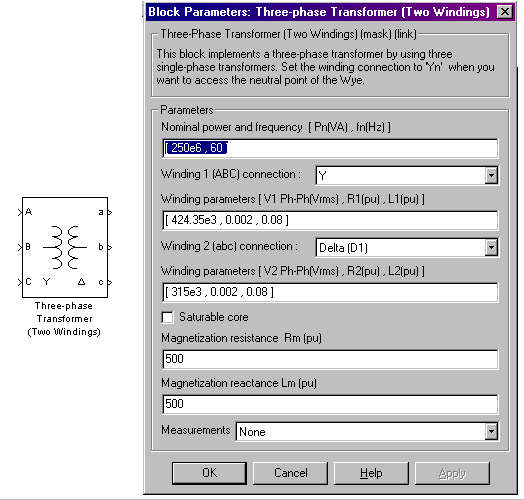Viewport: 524px width, 500px height.
Task: Close the Block Parameters dialog
Action: coord(505,12)
